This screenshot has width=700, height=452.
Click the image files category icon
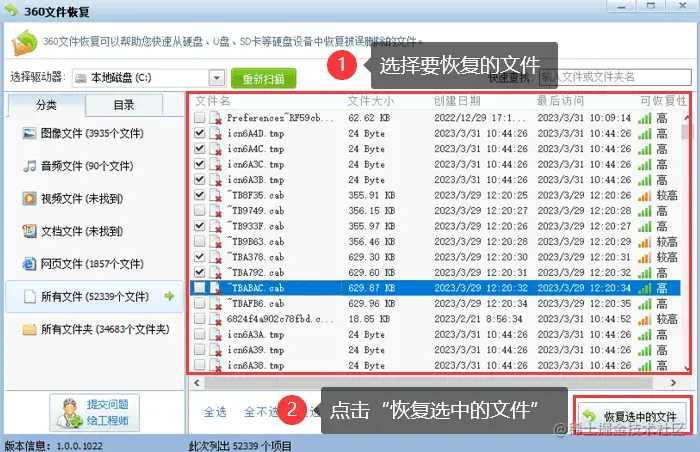[29, 133]
